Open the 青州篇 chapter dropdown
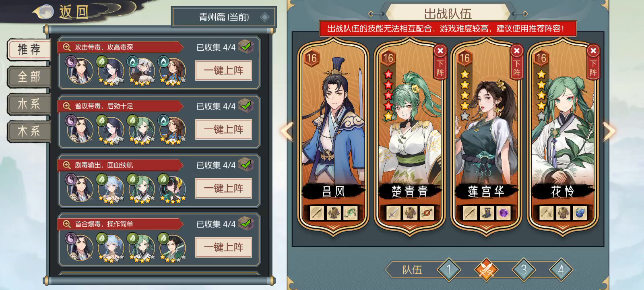644x290 pixels. tap(224, 17)
